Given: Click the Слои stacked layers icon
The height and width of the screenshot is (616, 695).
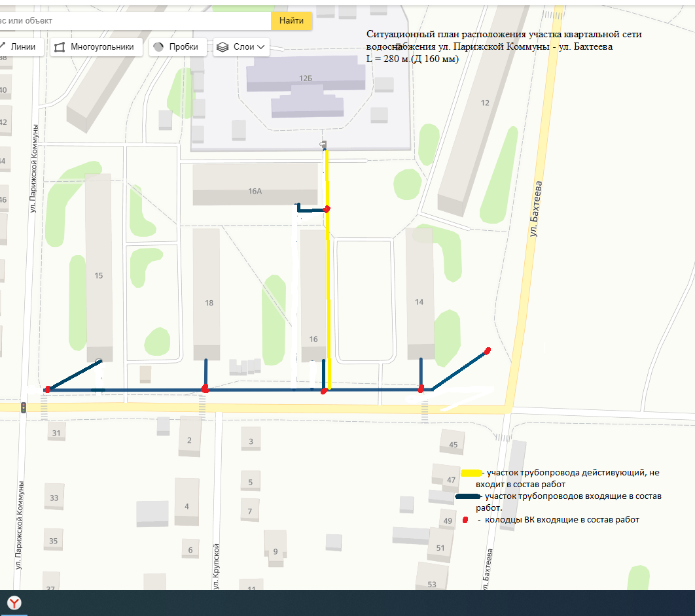Looking at the screenshot, I should 223,47.
